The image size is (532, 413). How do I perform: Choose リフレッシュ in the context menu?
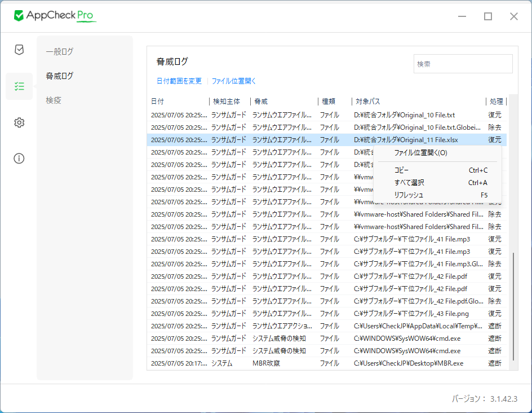coord(409,195)
